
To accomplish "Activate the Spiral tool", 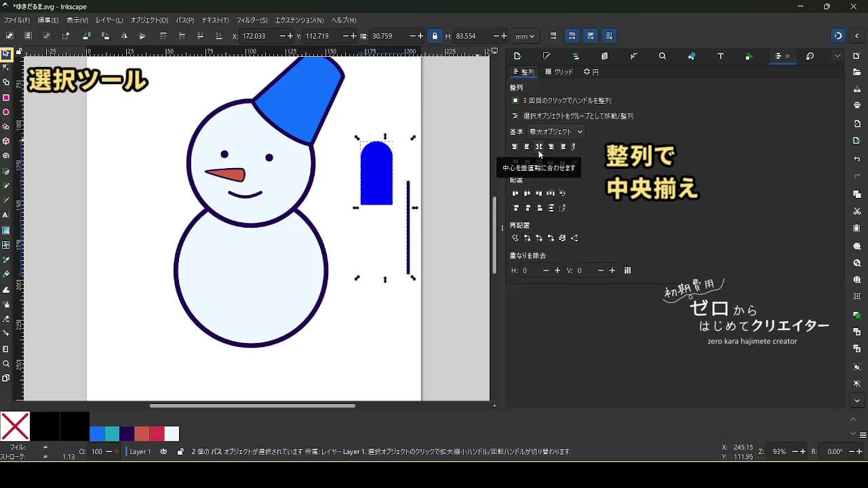I will pyautogui.click(x=6, y=156).
